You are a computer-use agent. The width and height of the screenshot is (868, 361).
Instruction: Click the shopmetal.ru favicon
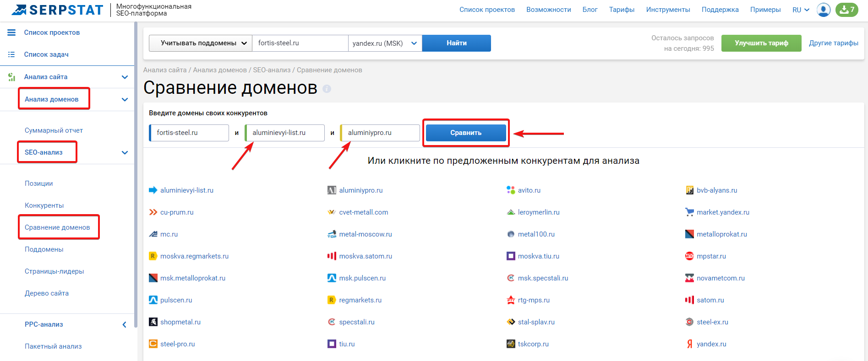(x=153, y=322)
